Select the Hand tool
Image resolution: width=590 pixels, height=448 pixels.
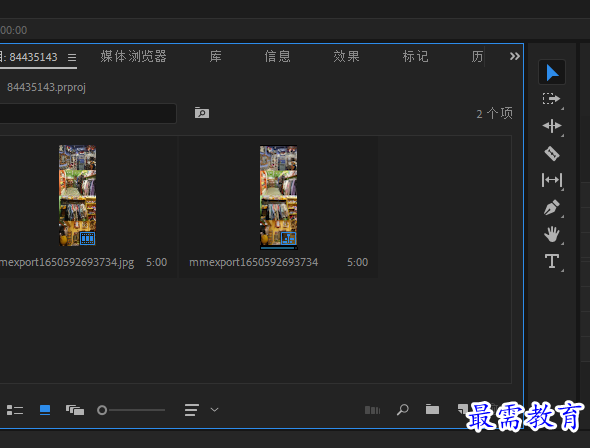(552, 234)
